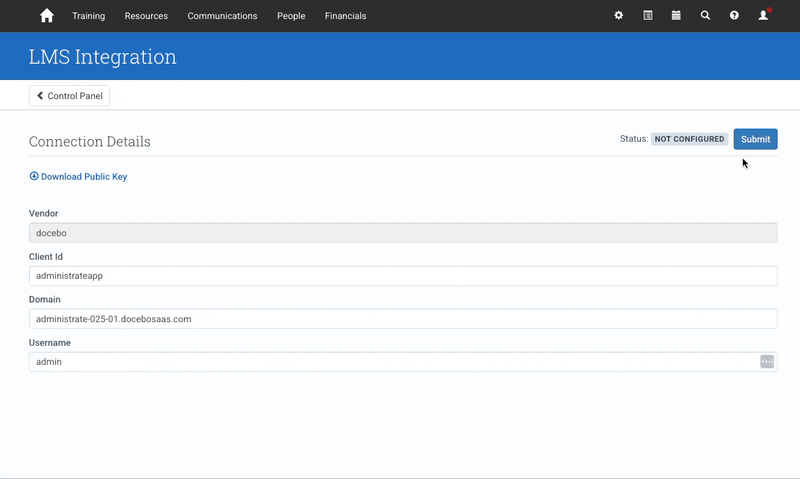
Task: Click the Username label
Action: click(50, 343)
